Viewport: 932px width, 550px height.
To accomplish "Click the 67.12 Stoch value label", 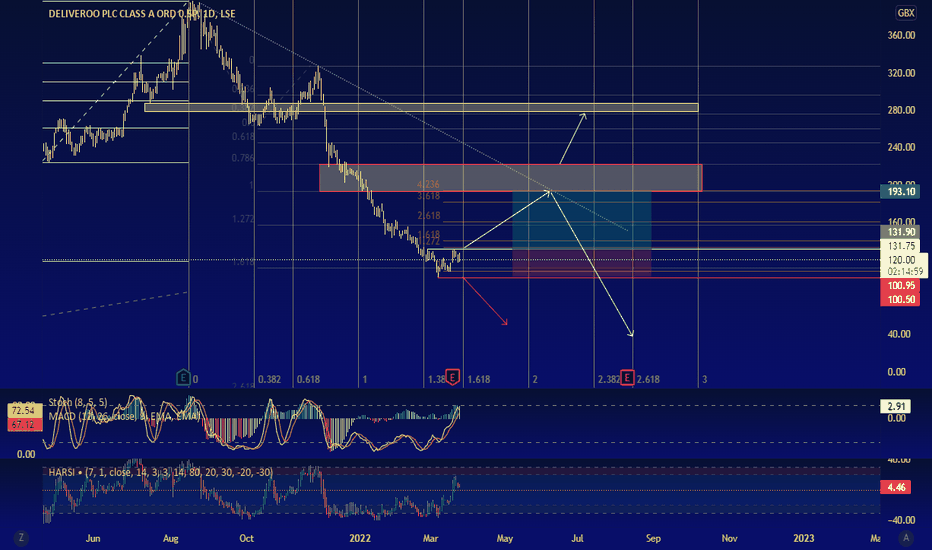I will [24, 425].
